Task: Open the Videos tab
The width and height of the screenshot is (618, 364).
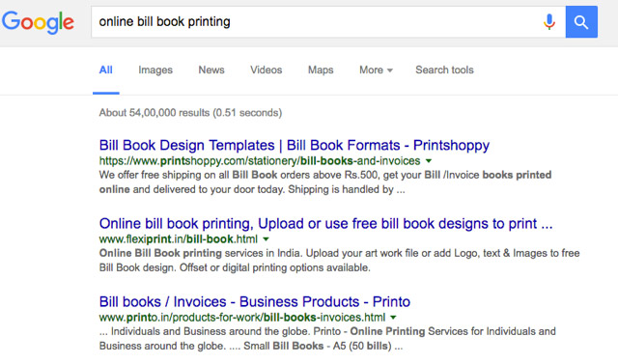Action: click(x=267, y=70)
